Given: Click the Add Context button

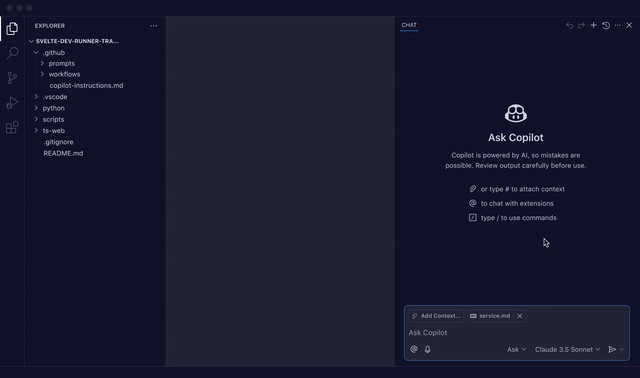Looking at the screenshot, I should pyautogui.click(x=436, y=316).
